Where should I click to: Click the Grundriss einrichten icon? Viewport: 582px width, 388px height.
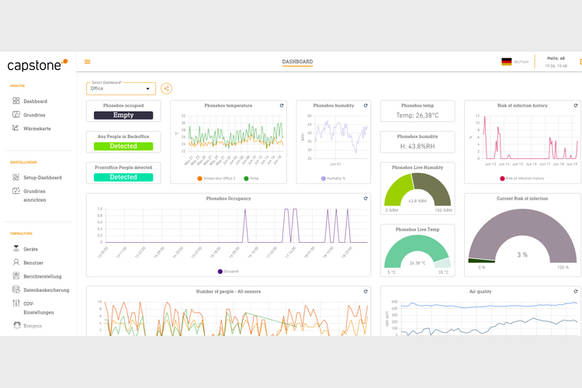point(16,191)
